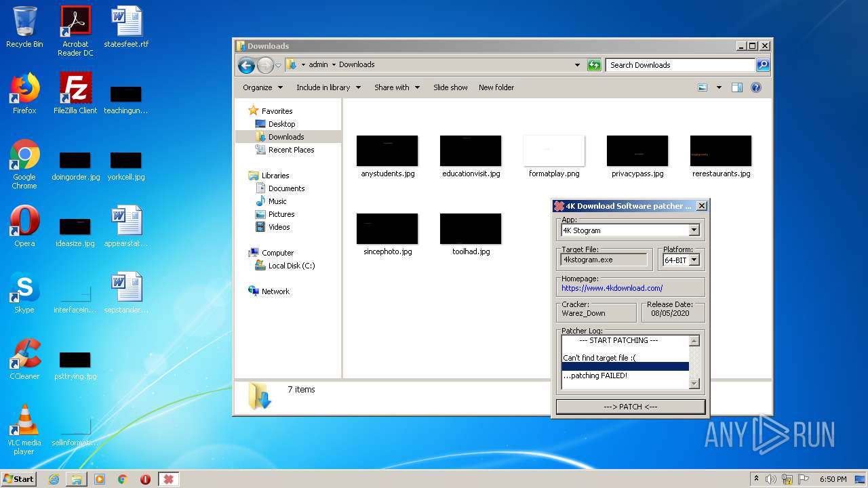Launch VLC media player shortcut
The width and height of the screenshot is (868, 488).
pyautogui.click(x=24, y=430)
